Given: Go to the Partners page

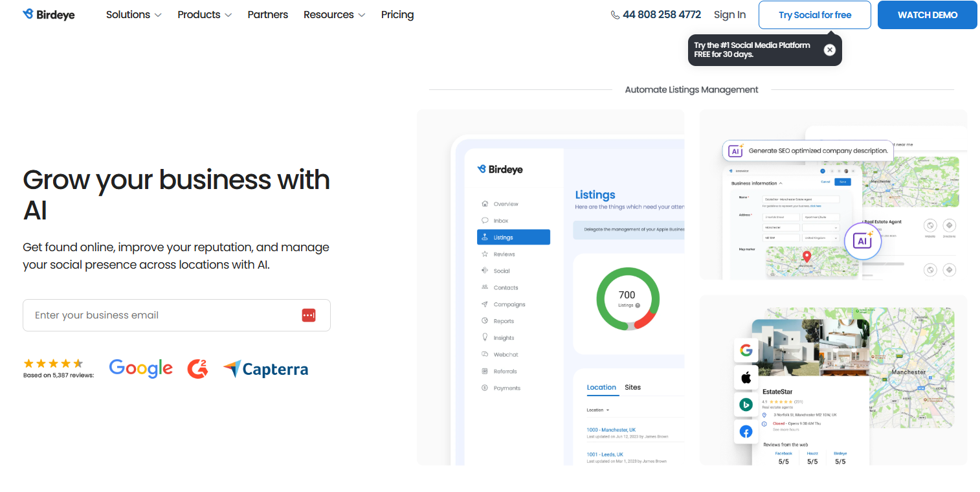Looking at the screenshot, I should point(268,15).
